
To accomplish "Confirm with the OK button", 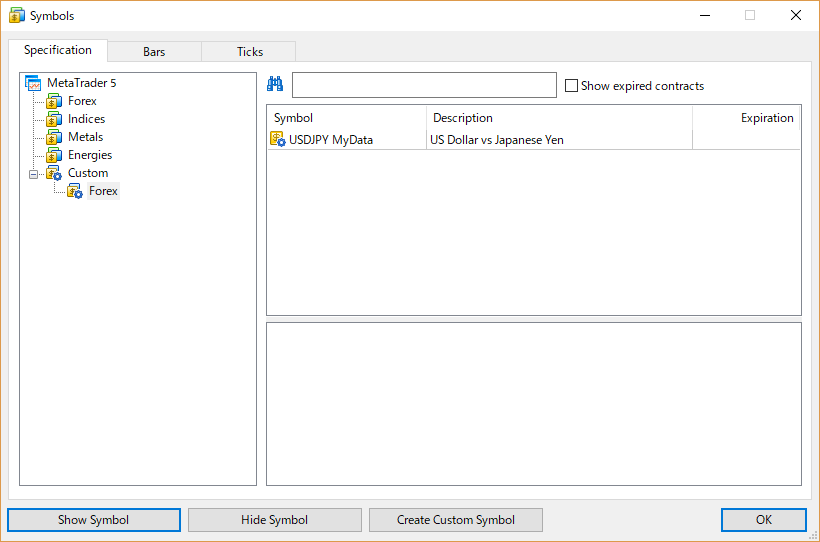I will pyautogui.click(x=763, y=520).
